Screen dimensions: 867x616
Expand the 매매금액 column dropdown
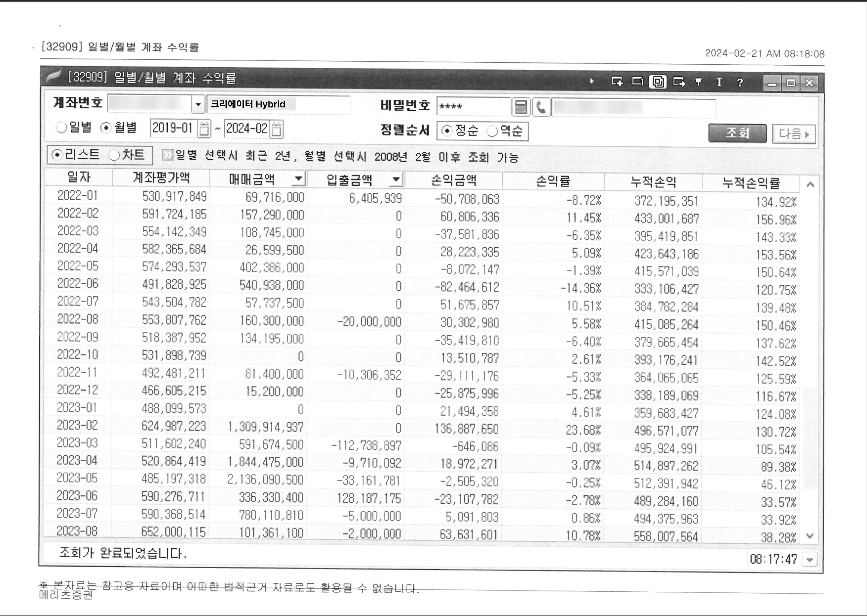(298, 178)
